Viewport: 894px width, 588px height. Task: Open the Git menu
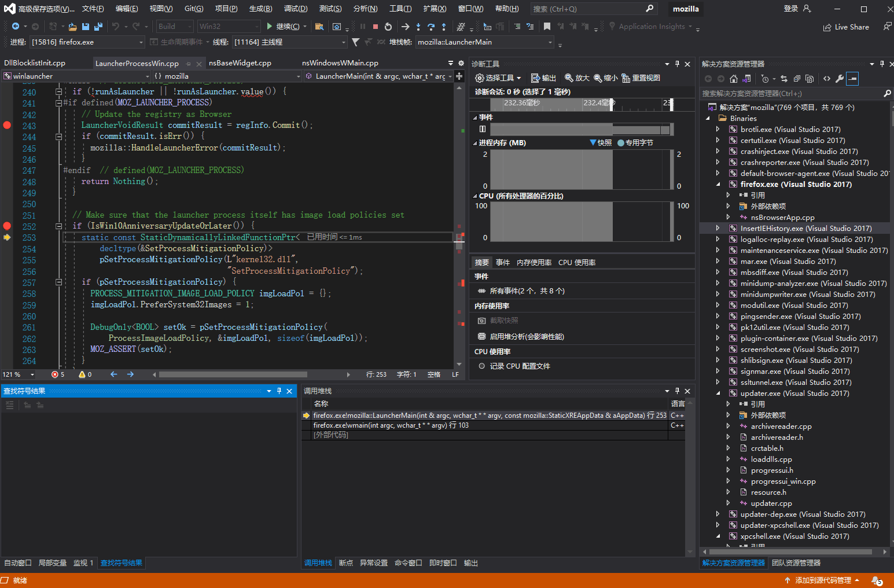pos(194,9)
